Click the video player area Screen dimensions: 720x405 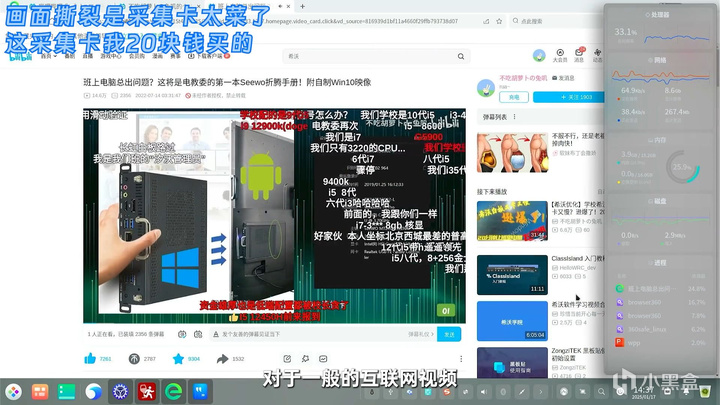click(x=274, y=216)
